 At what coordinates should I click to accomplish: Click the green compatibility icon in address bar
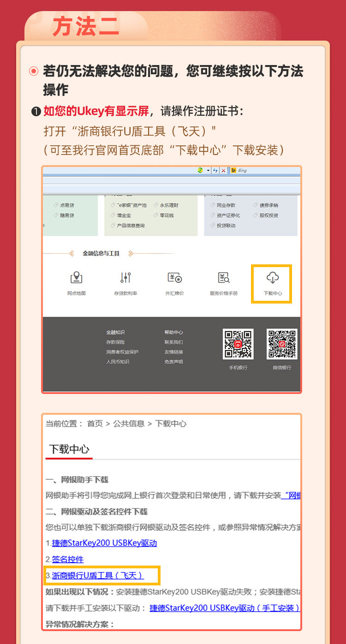click(200, 170)
